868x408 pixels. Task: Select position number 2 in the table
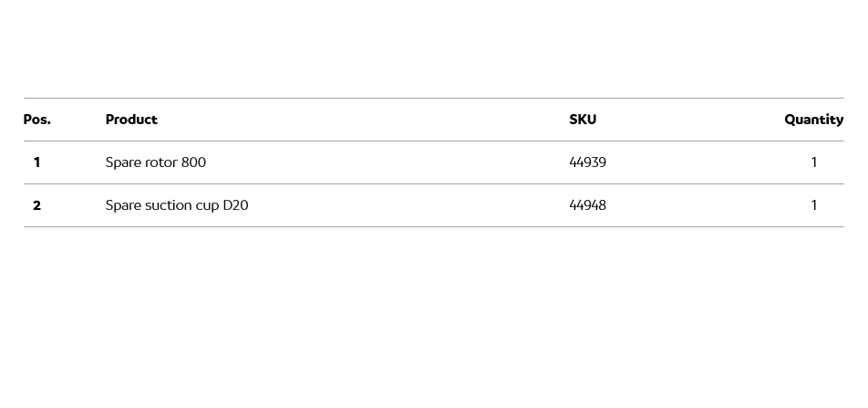[x=36, y=205]
